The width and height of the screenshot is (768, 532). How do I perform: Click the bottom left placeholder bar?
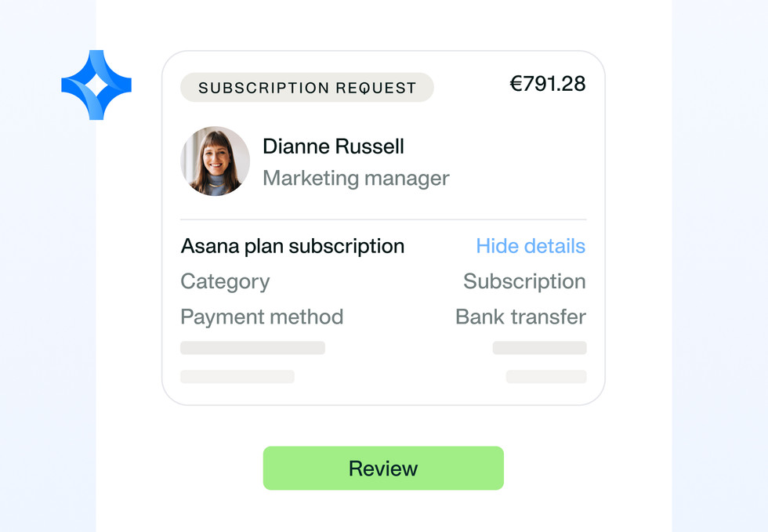pyautogui.click(x=237, y=377)
